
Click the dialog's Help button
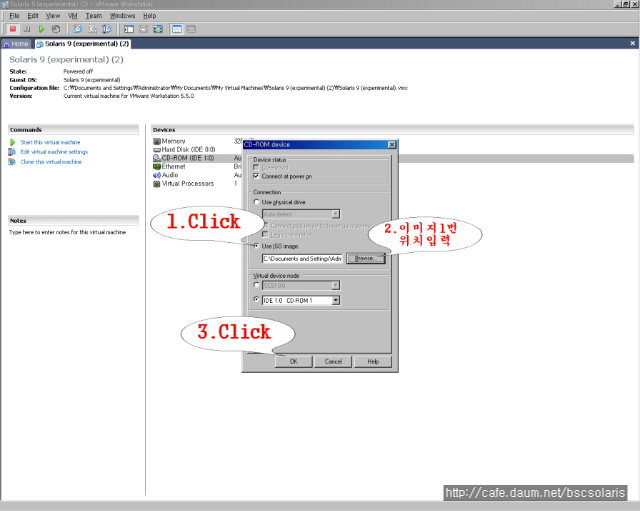click(x=373, y=362)
